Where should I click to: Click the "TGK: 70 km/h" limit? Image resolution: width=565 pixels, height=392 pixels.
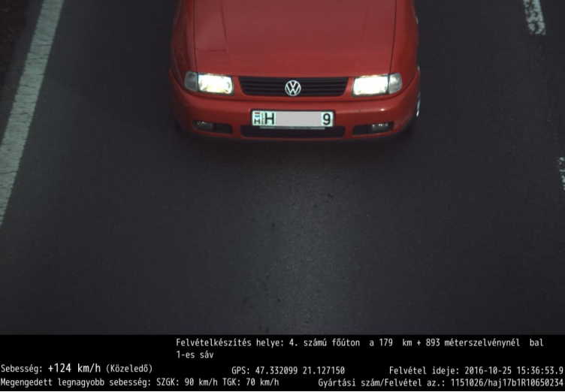[x=250, y=382]
